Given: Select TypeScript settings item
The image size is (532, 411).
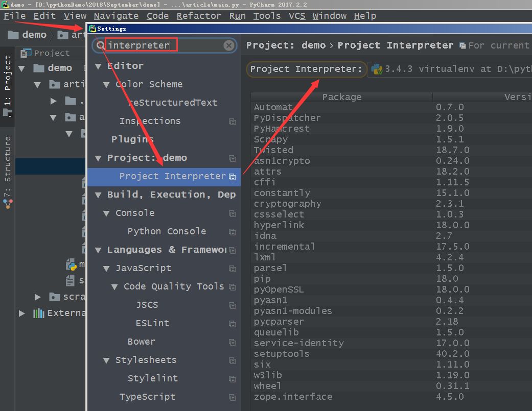Looking at the screenshot, I should point(147,397).
